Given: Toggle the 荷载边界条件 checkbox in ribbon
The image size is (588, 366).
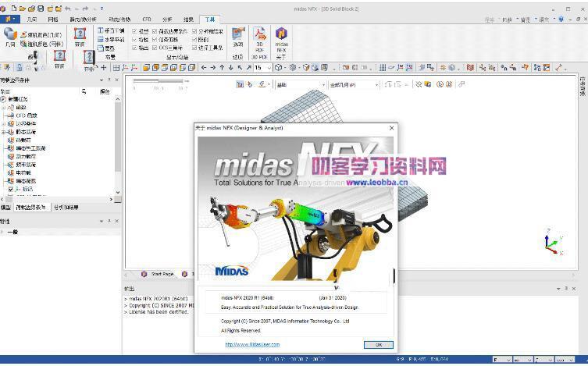Looking at the screenshot, I should (155, 31).
